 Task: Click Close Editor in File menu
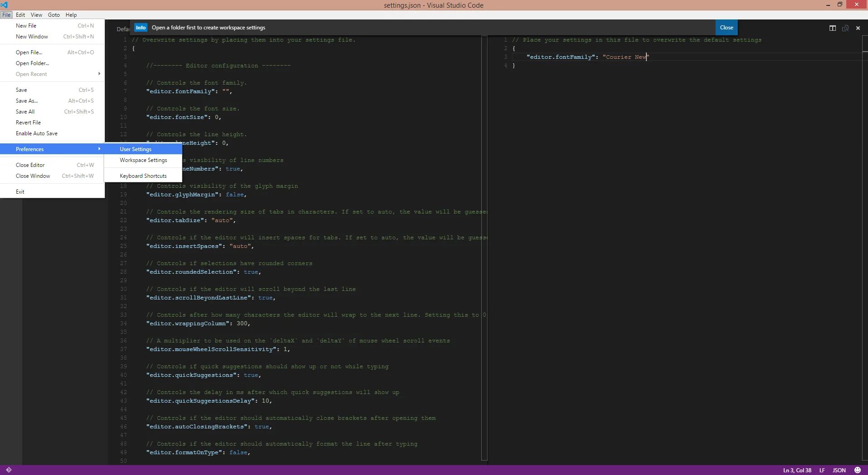point(52,165)
